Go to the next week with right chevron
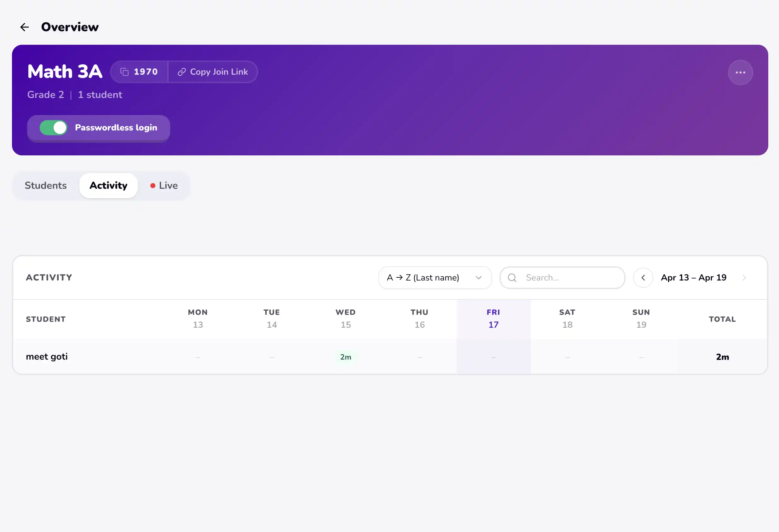Viewport: 779px width, 532px height. [744, 278]
